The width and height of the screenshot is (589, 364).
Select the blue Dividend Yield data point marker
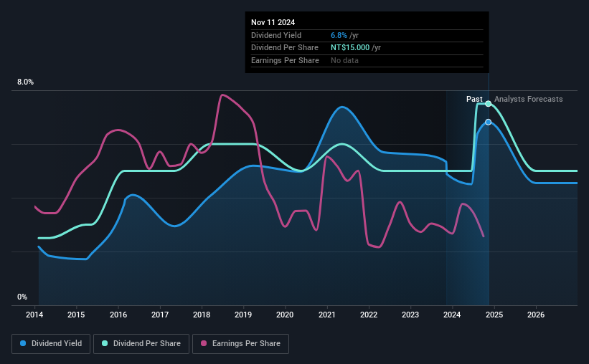[x=488, y=122]
